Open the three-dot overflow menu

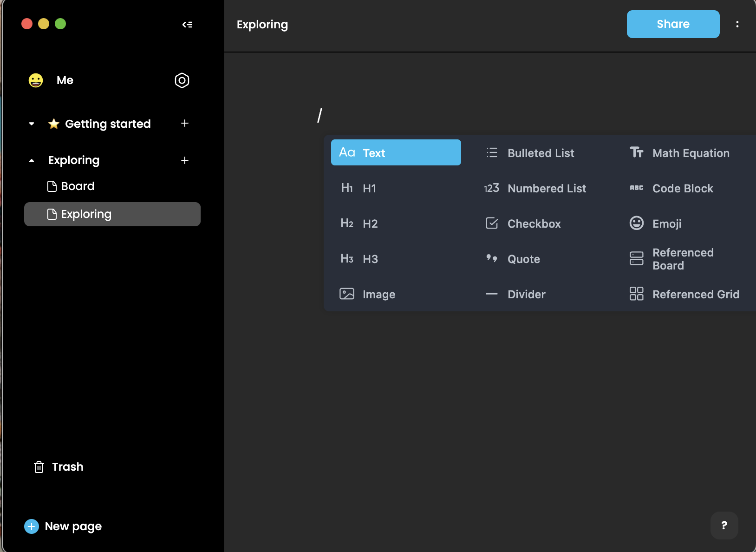click(736, 24)
